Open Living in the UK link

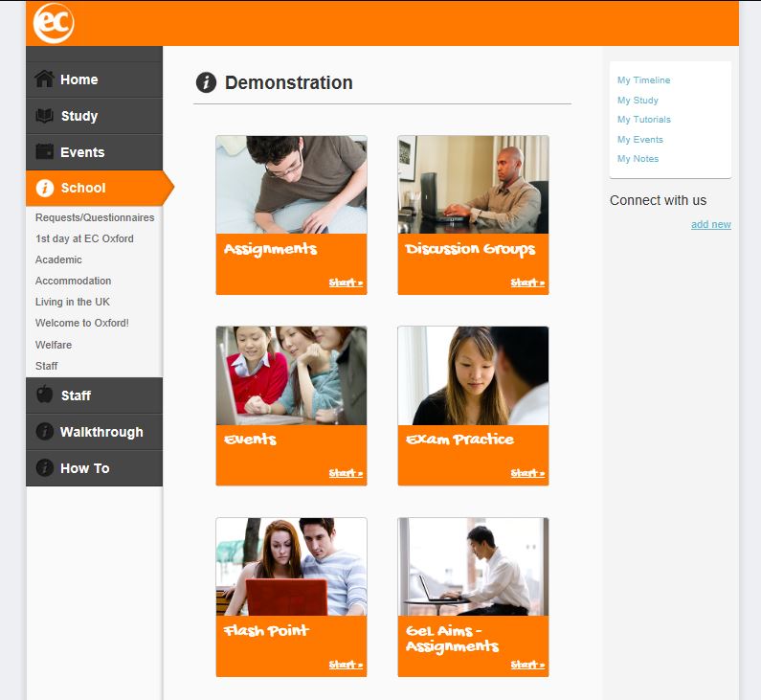tap(73, 302)
